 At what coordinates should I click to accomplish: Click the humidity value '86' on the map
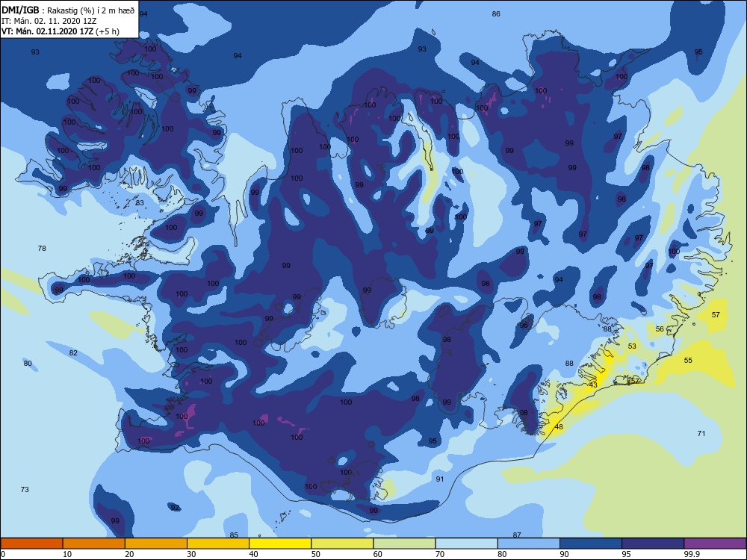pyautogui.click(x=496, y=13)
